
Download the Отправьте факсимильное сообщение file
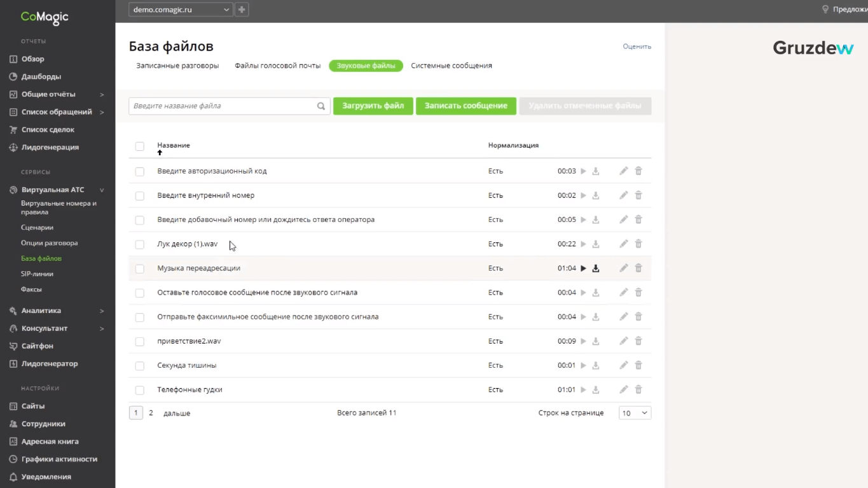596,317
